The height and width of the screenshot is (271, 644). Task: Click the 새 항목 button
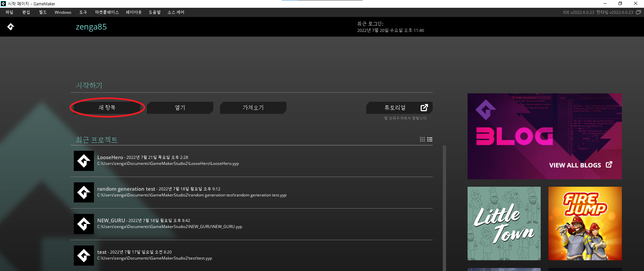(x=107, y=107)
